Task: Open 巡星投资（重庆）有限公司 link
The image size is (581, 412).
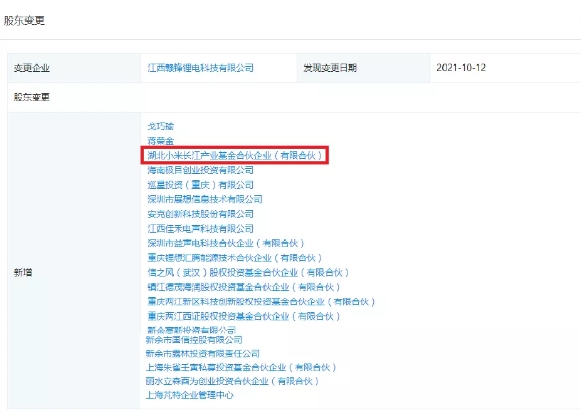Action: pos(200,185)
